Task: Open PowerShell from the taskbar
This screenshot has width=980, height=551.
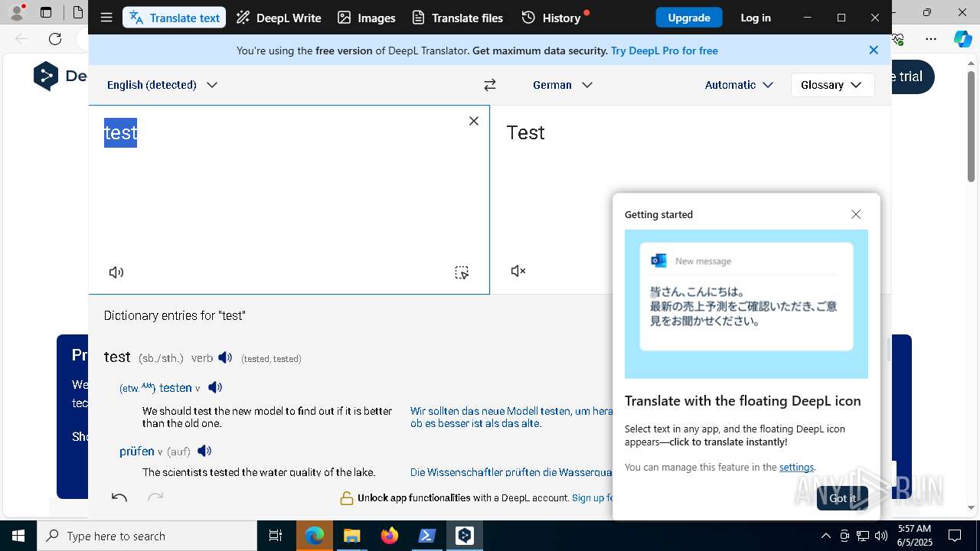Action: pos(427,536)
